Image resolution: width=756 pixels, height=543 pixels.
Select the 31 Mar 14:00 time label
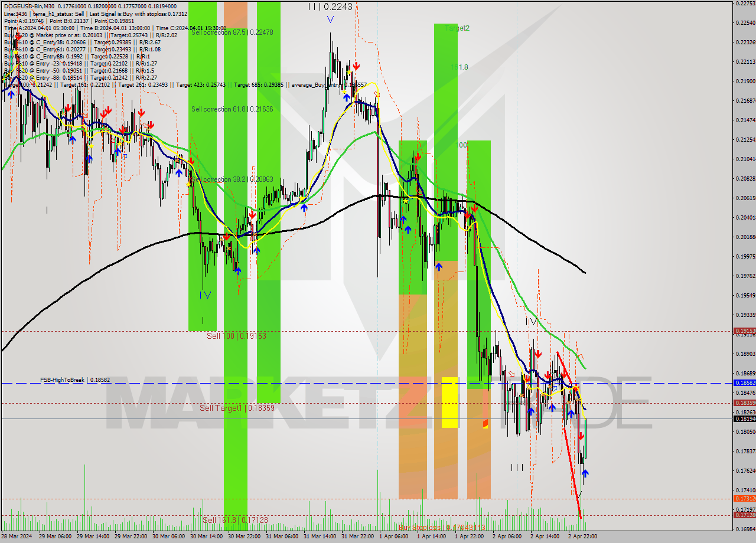click(x=320, y=537)
